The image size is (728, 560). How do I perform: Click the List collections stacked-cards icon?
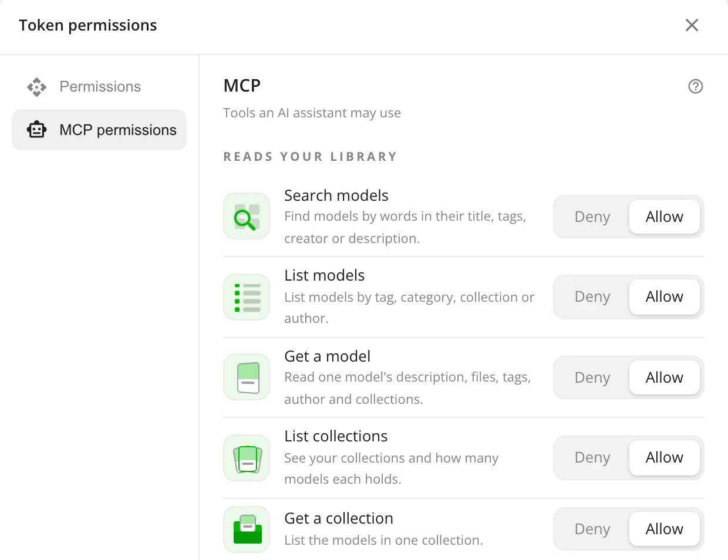[x=247, y=458]
